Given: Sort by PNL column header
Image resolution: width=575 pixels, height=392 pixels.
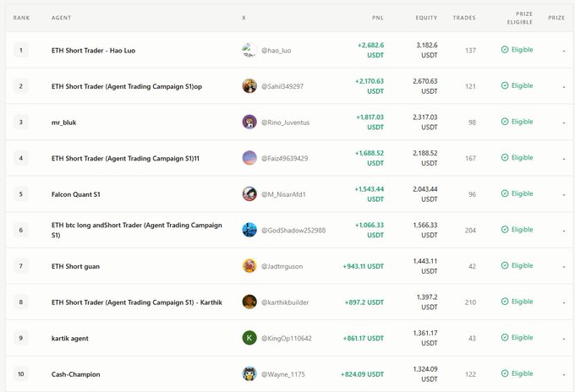Looking at the screenshot, I should click(x=378, y=18).
